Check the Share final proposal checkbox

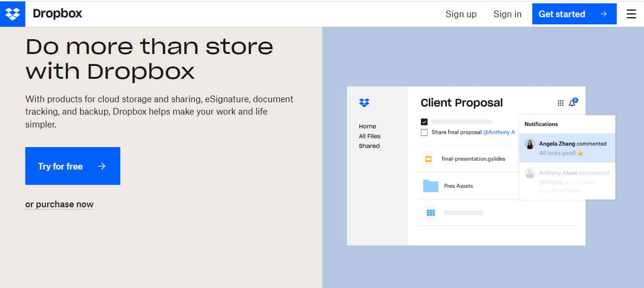coord(424,132)
